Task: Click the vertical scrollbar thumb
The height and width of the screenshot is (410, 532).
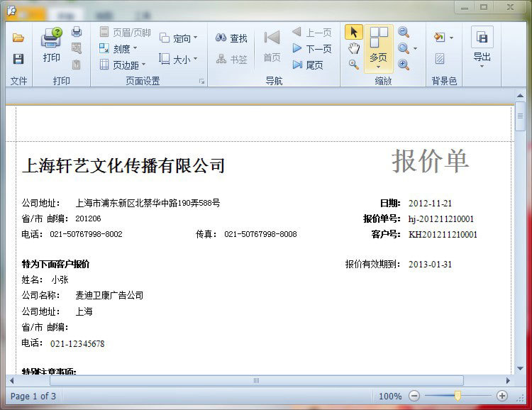Action: 520,116
